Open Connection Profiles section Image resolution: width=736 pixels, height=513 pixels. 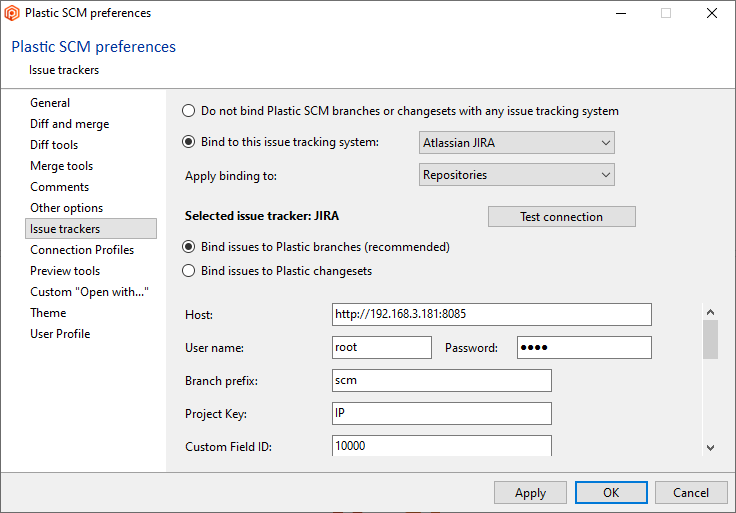82,250
